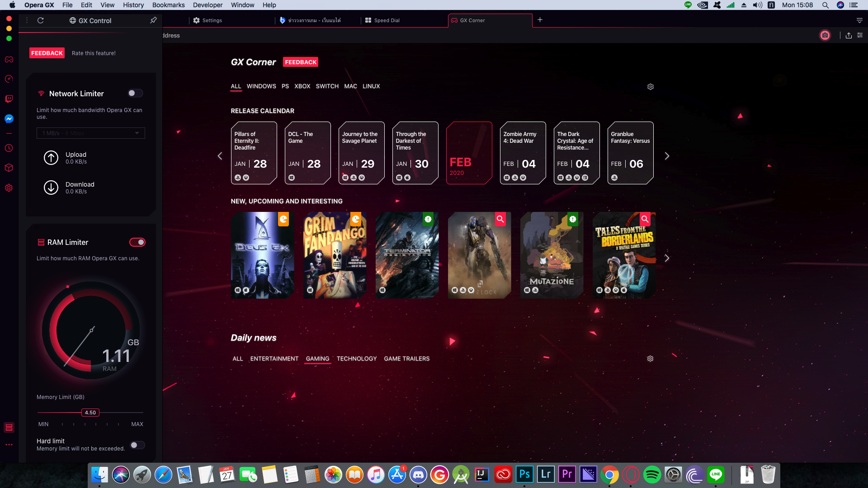The image size is (868, 488).
Task: Open Extensions cube icon in sidebar
Action: click(9, 168)
